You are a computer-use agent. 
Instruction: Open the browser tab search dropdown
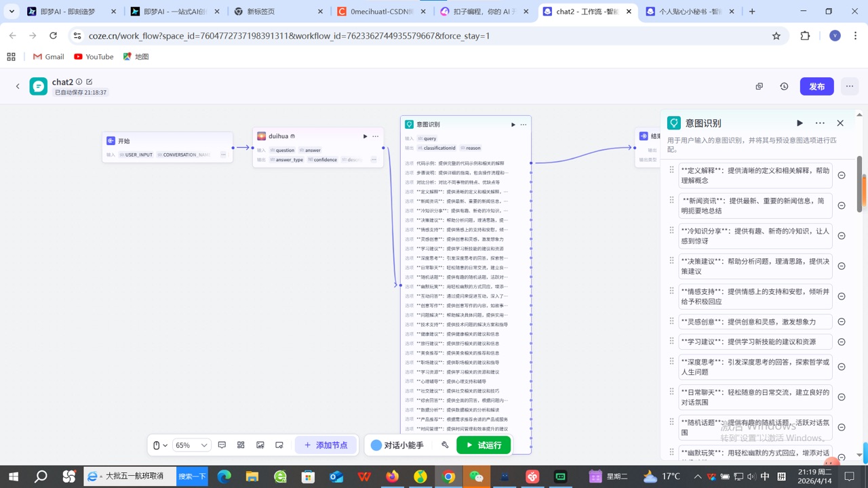[x=12, y=12]
